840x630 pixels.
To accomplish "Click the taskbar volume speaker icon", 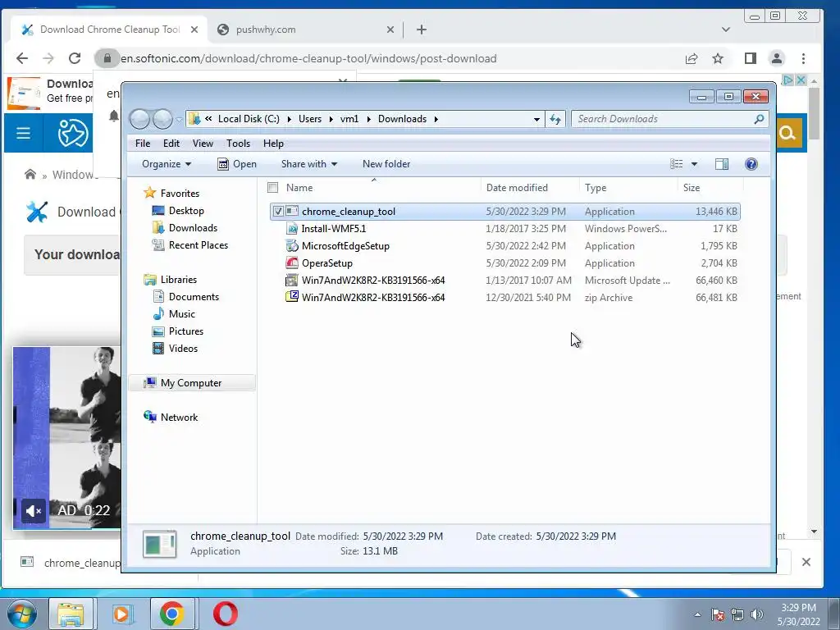I will (x=756, y=614).
